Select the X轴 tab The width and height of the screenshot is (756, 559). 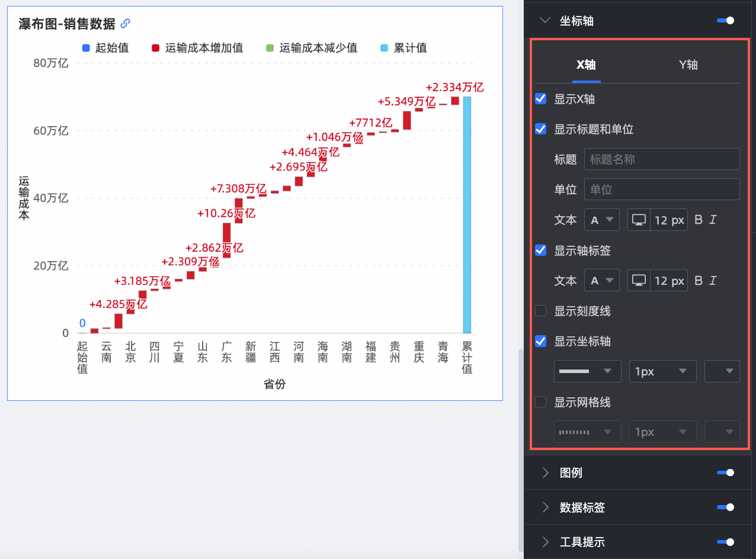pos(587,65)
